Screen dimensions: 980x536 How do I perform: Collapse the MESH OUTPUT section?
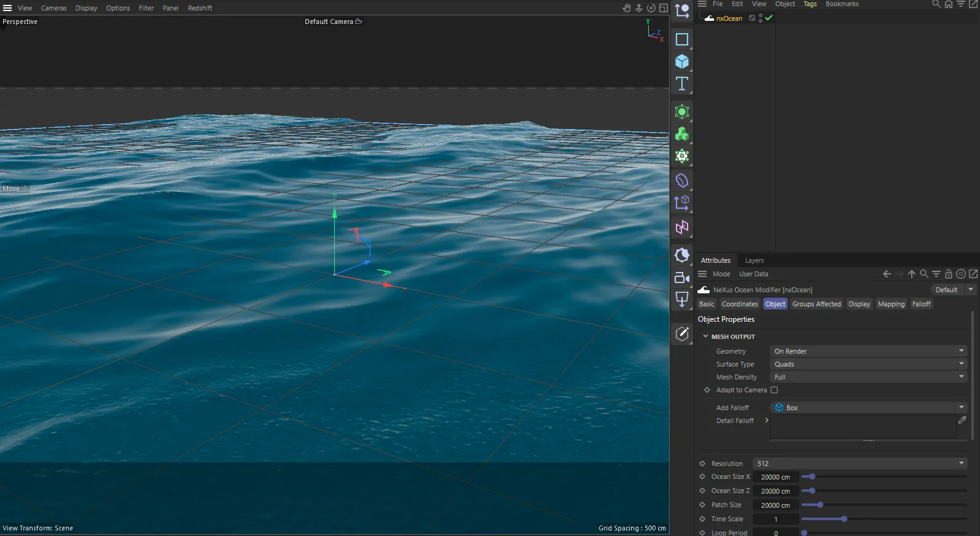tap(705, 336)
